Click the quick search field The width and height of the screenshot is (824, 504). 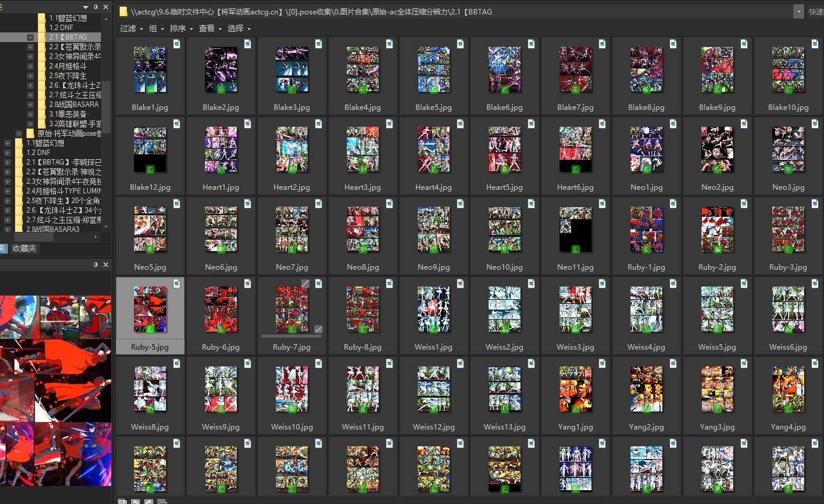(x=816, y=11)
